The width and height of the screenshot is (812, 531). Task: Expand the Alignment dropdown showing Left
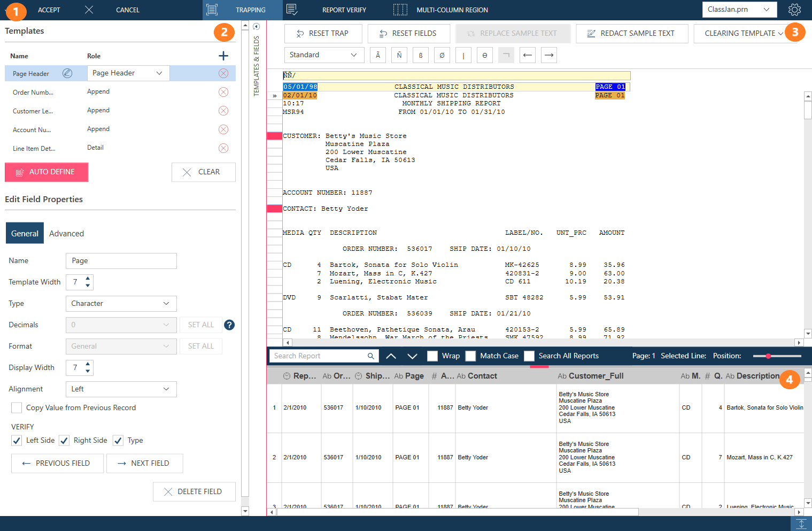[x=121, y=389]
